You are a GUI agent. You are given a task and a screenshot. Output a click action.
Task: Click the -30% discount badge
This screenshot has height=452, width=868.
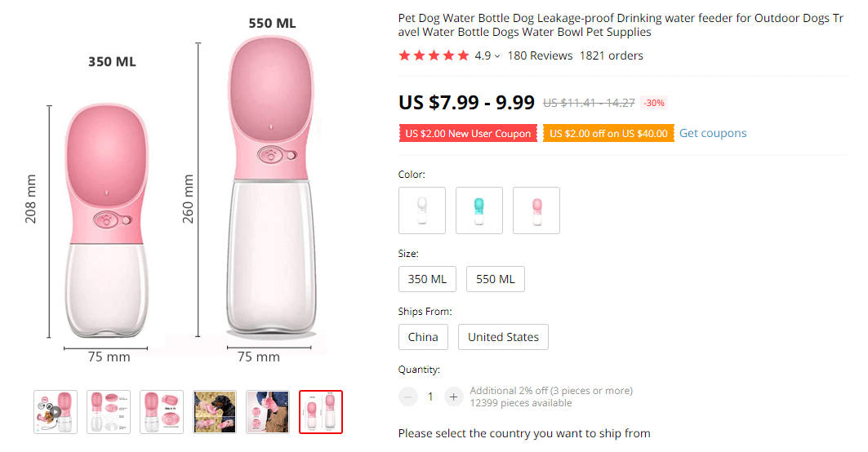(x=653, y=103)
